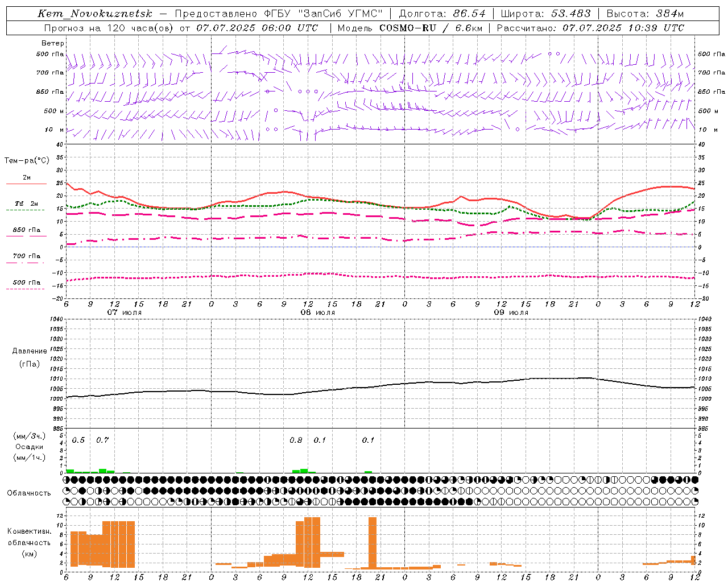Screen dimensions: 728x582
Task: Click the 850 гПа temperature legend entry
Action: tap(27, 230)
